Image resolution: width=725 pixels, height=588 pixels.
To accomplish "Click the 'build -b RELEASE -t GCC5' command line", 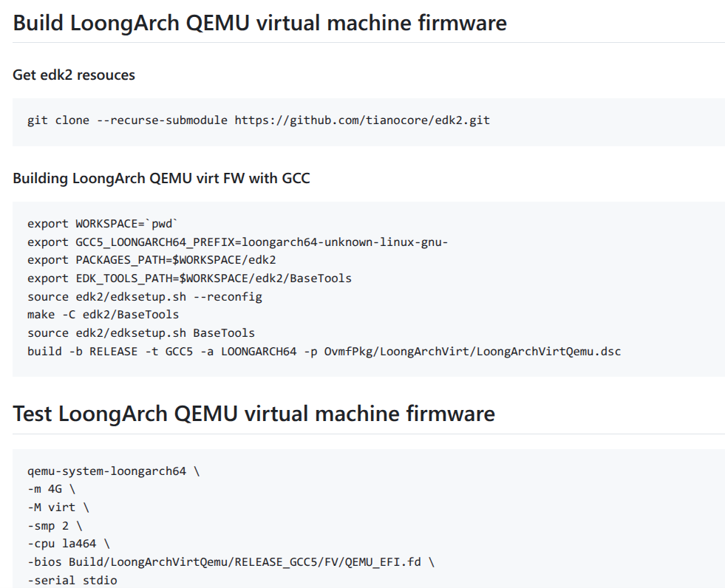I will (324, 352).
